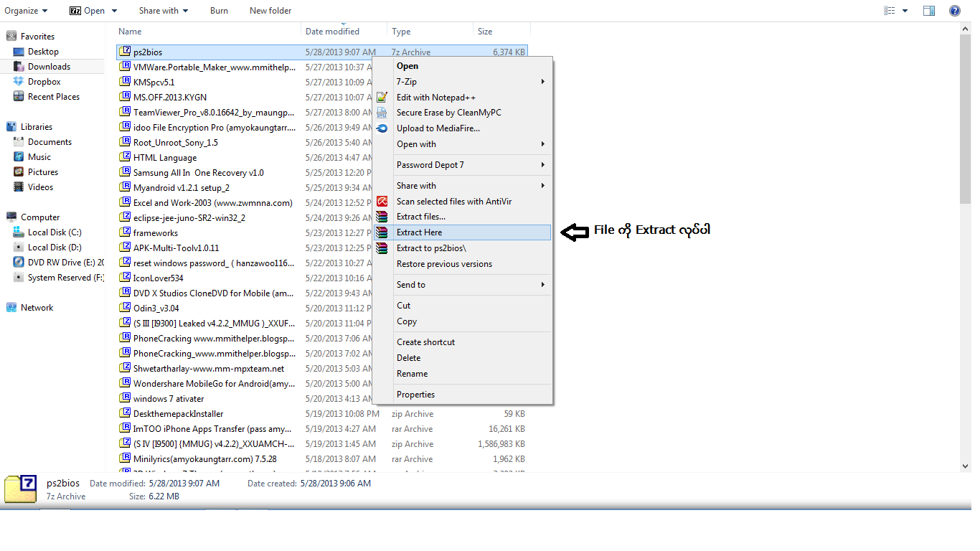Select the DeskthemepackInstaller file
This screenshot has height=551, width=980.
(x=179, y=414)
